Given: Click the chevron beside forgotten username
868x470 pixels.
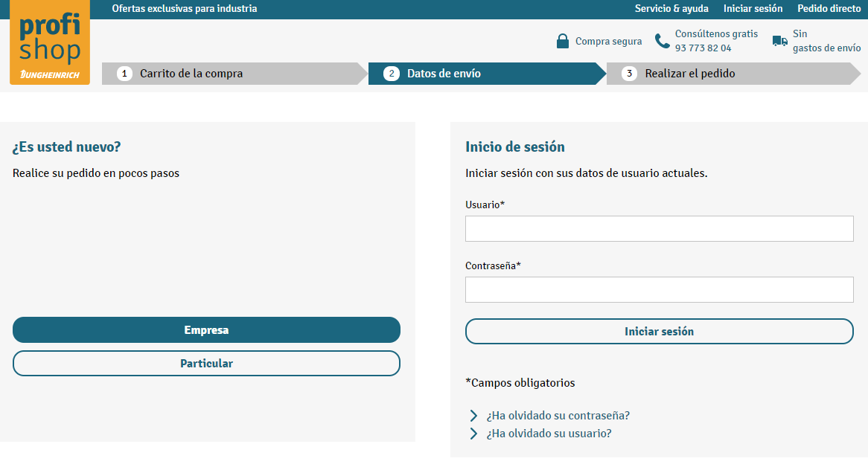Looking at the screenshot, I should tap(473, 434).
